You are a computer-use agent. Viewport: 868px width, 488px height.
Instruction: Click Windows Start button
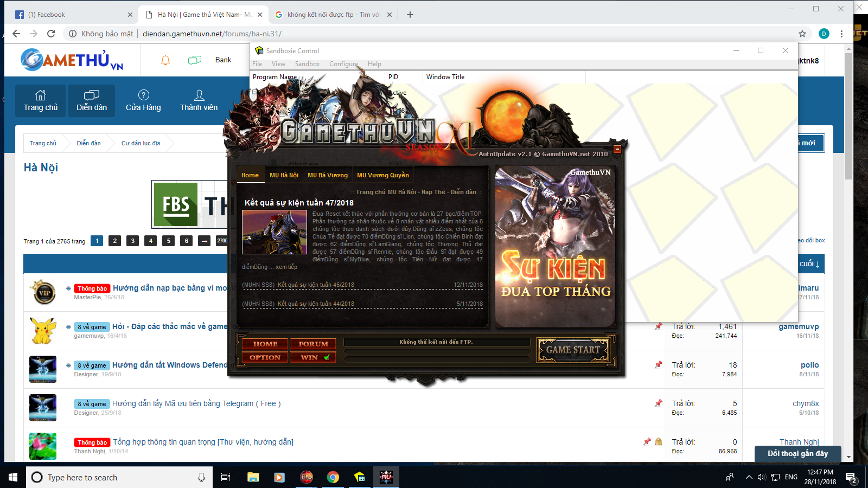pos(13,477)
